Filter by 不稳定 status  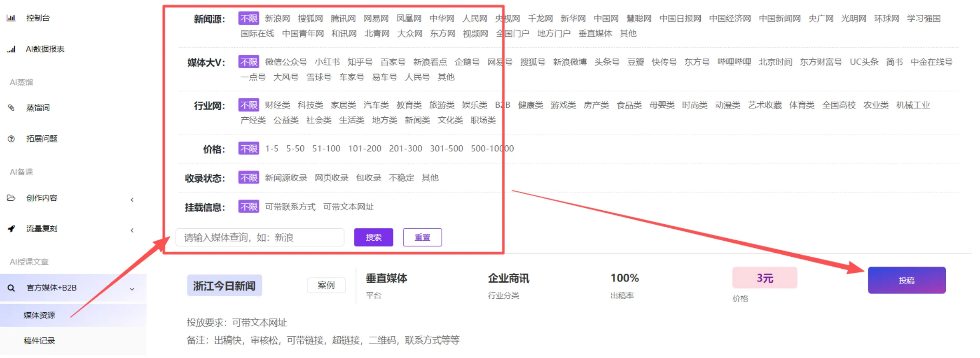pos(402,178)
